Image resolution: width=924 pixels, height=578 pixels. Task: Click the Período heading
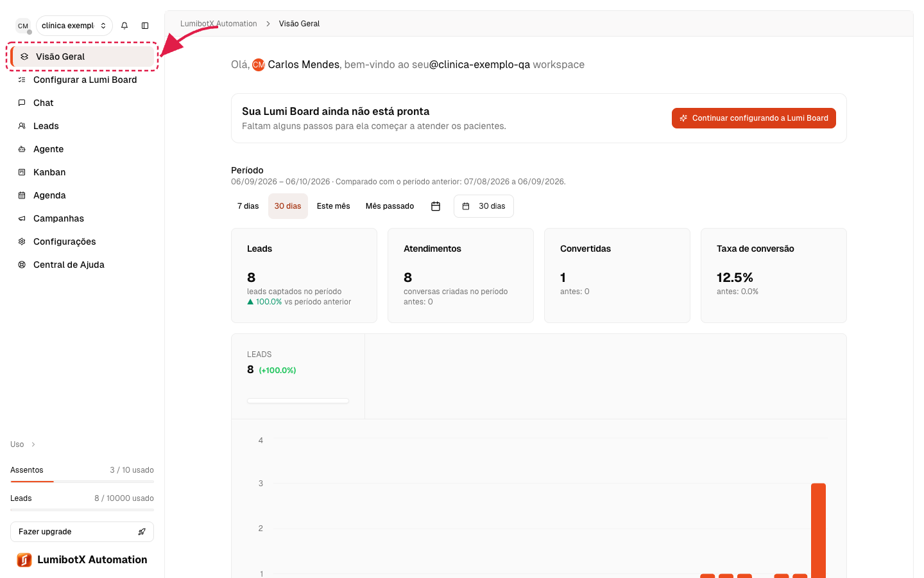point(247,170)
